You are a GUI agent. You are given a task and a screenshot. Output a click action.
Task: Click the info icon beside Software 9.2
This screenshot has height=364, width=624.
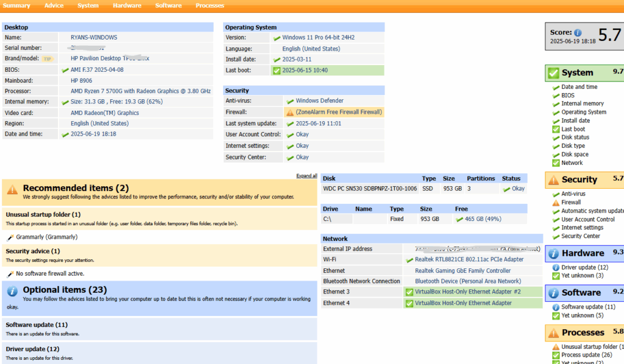point(553,293)
